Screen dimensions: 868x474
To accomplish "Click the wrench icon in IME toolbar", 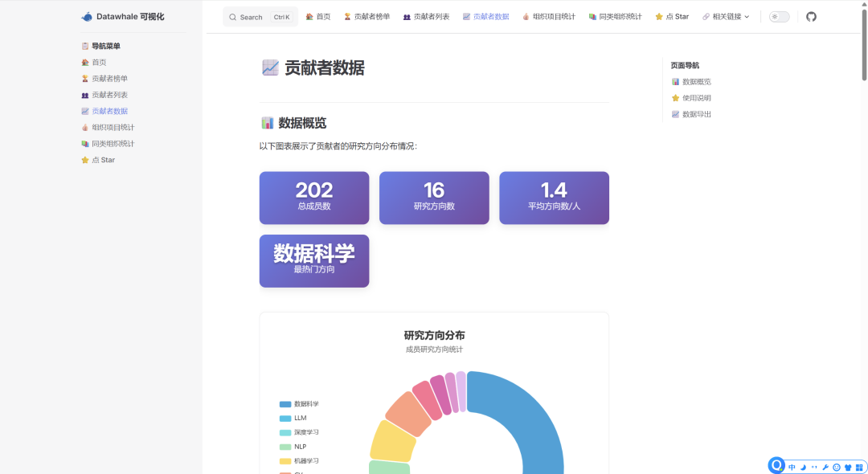I will [x=825, y=468].
